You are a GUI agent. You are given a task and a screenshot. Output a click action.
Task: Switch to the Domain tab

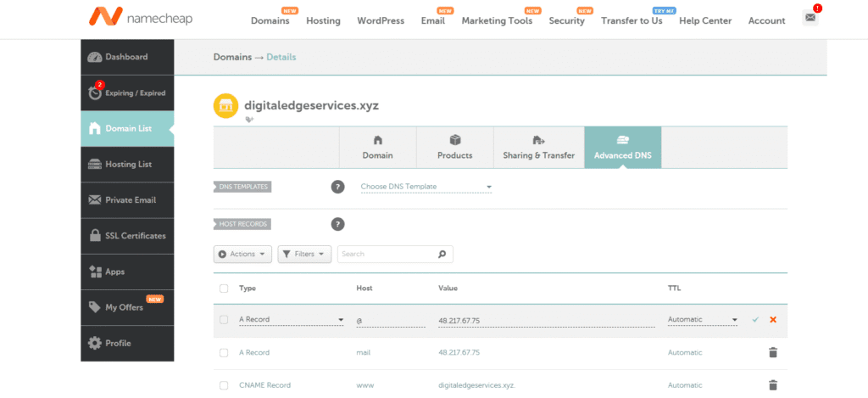(377, 148)
